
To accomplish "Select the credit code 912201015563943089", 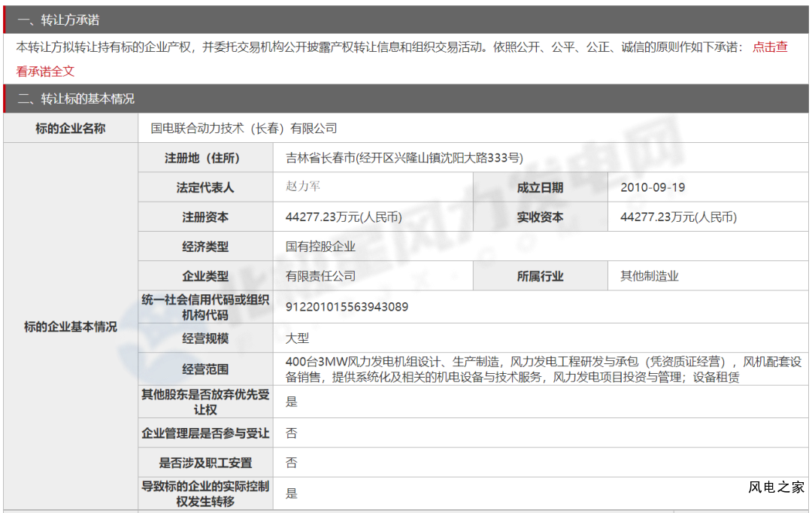I will (x=347, y=307).
